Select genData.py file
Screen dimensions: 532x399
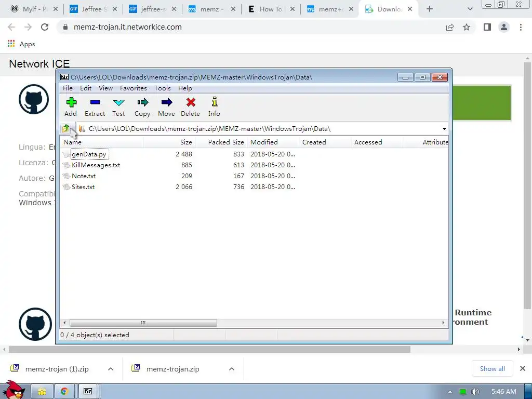[89, 154]
